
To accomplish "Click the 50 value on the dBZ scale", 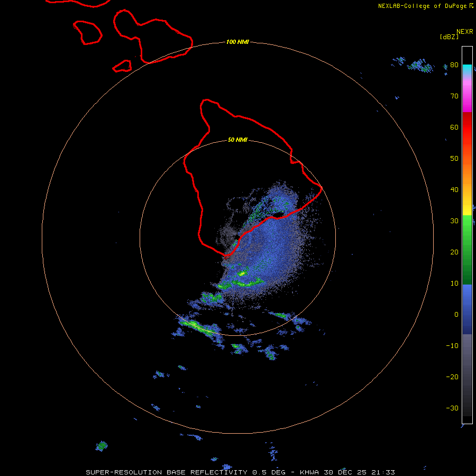I will coord(454,159).
